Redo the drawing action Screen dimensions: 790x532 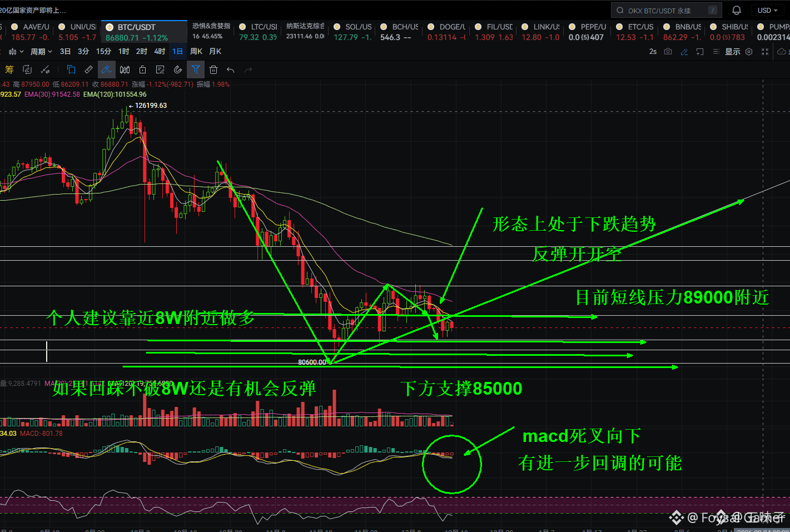click(x=249, y=70)
